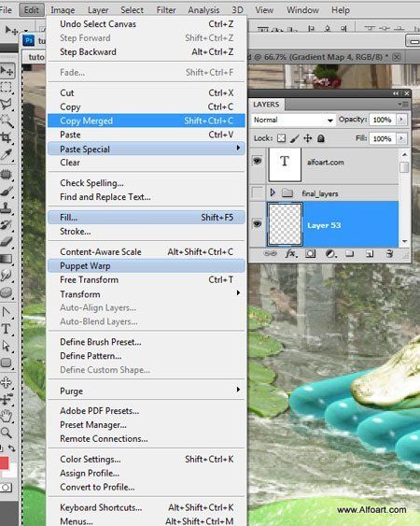Open the Layers panel options menu

[x=403, y=105]
